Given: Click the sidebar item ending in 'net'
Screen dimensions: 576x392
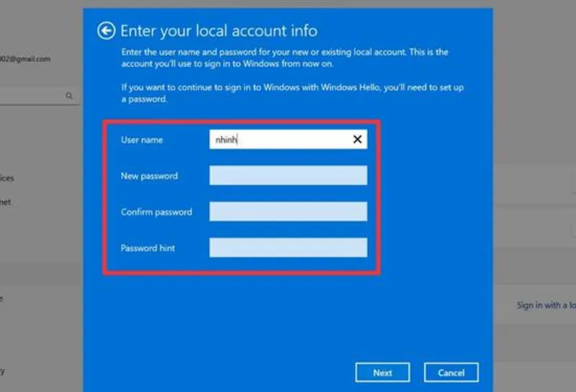Looking at the screenshot, I should click(x=6, y=203).
